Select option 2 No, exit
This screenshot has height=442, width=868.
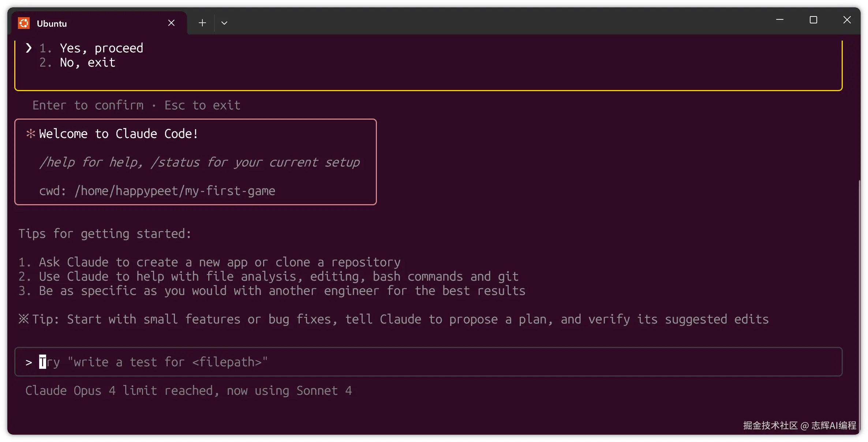[x=87, y=63]
